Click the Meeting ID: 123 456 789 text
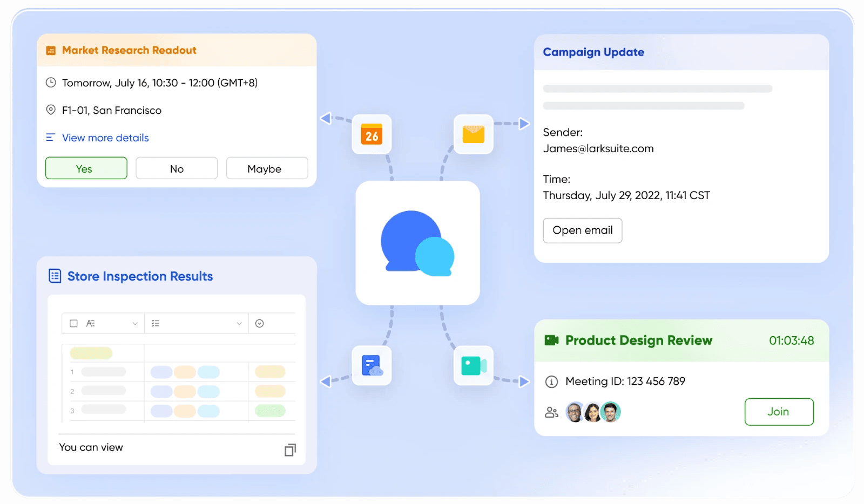This screenshot has height=504, width=864. tap(625, 382)
